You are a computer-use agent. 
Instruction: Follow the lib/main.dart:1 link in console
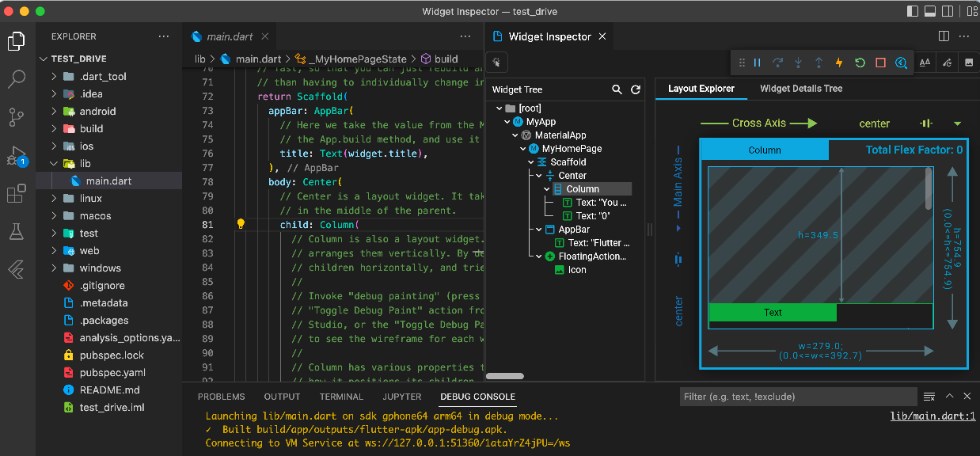click(x=933, y=416)
